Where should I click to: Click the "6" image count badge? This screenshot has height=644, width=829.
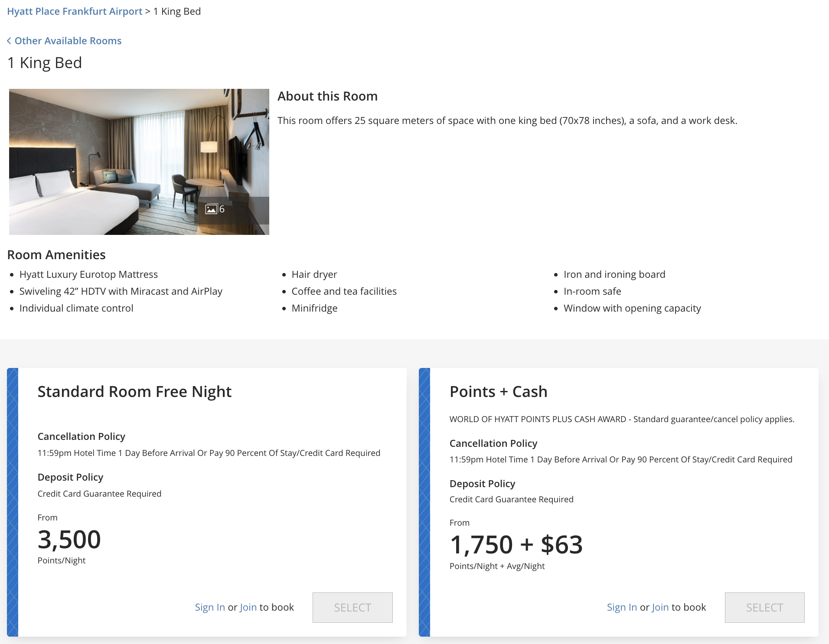tap(222, 209)
